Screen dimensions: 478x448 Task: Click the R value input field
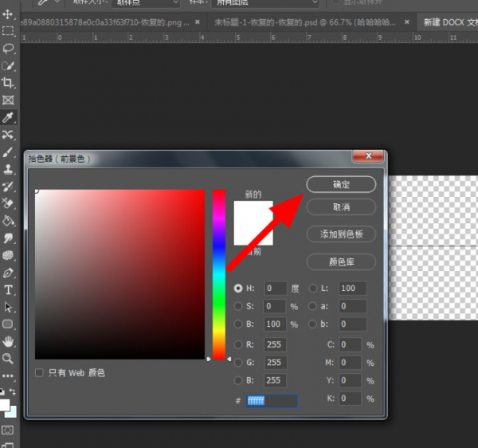pyautogui.click(x=276, y=344)
